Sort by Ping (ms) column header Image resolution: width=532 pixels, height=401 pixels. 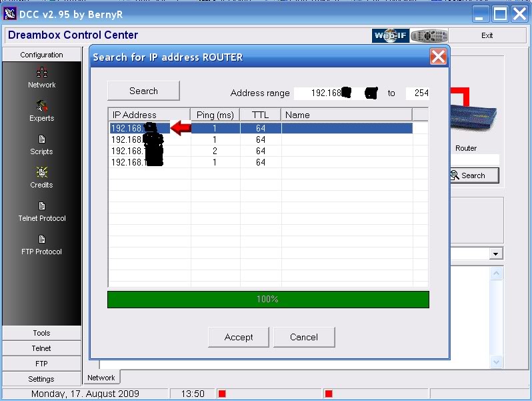coord(215,115)
